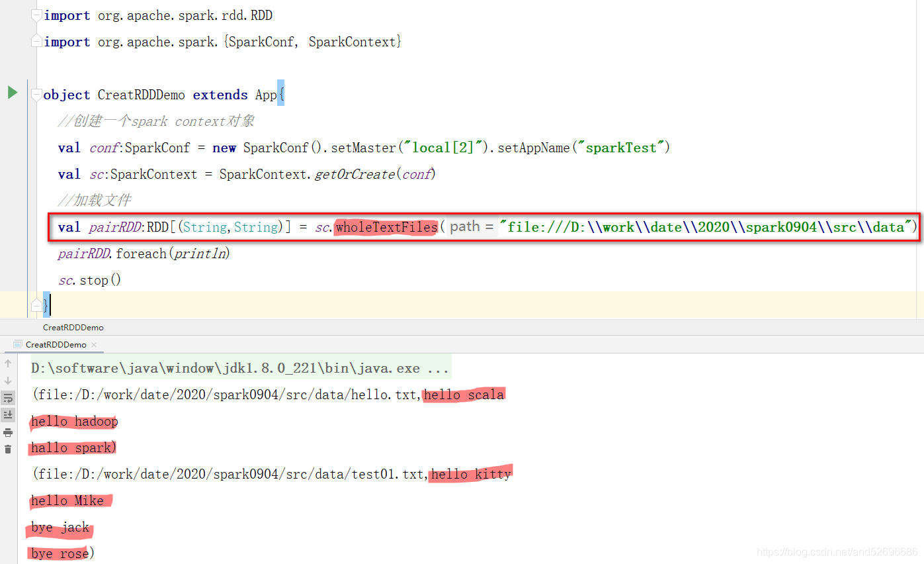
Task: Jump down the stack trace in Run panel
Action: (x=8, y=381)
